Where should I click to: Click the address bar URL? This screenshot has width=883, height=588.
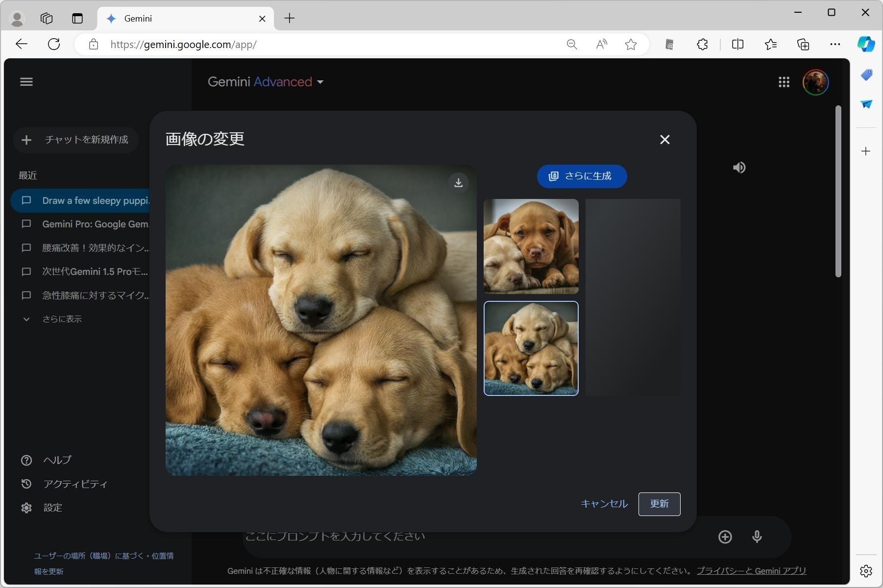coord(183,45)
